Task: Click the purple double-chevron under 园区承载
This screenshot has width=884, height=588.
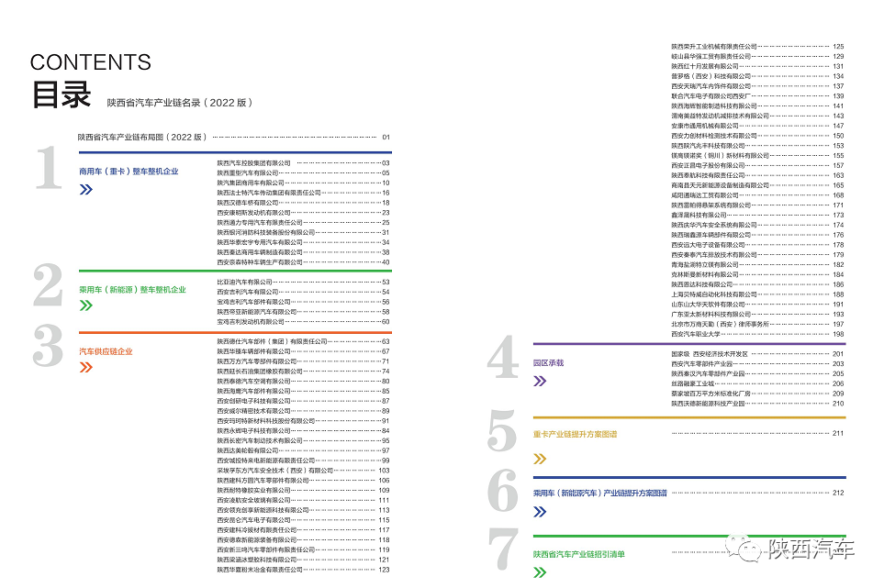Action: click(x=540, y=382)
